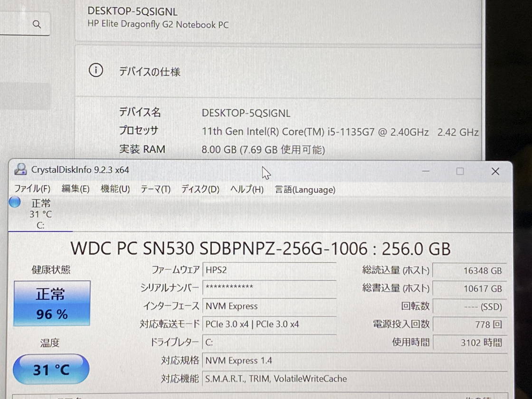This screenshot has width=532, height=399.
Task: Open the 言語(Language) menu
Action: point(304,190)
